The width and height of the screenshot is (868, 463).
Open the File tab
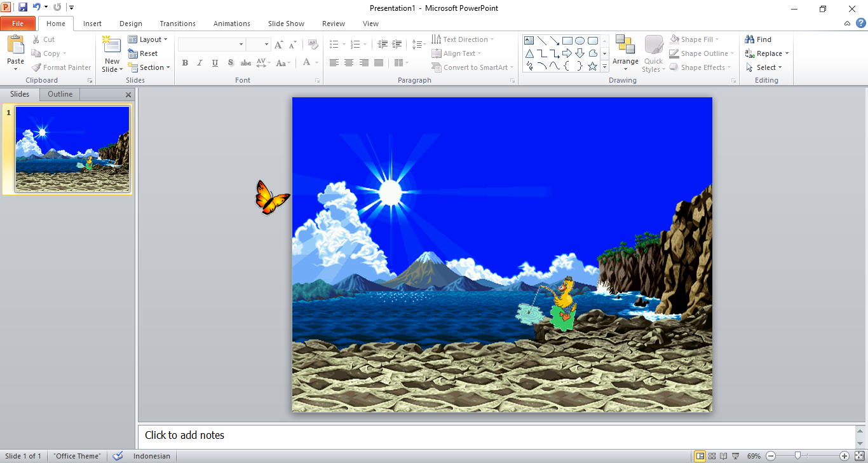(x=18, y=24)
